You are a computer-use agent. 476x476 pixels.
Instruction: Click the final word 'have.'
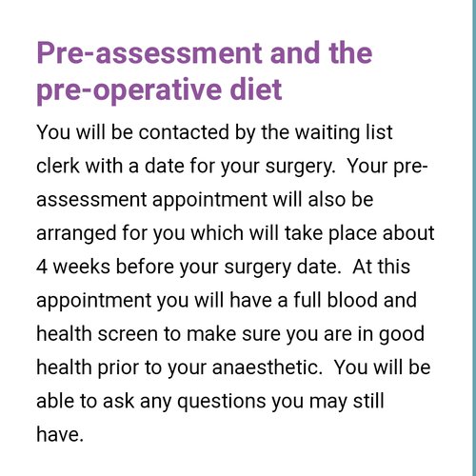60,434
